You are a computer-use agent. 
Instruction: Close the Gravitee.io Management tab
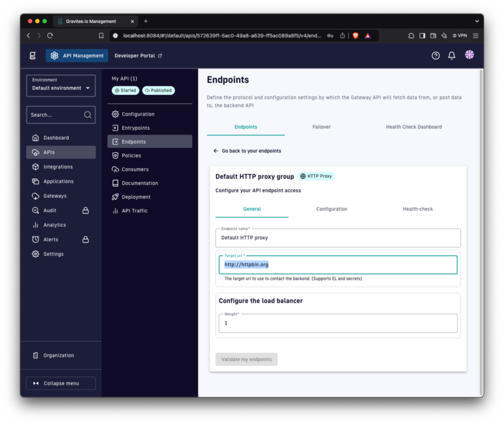[x=132, y=22]
